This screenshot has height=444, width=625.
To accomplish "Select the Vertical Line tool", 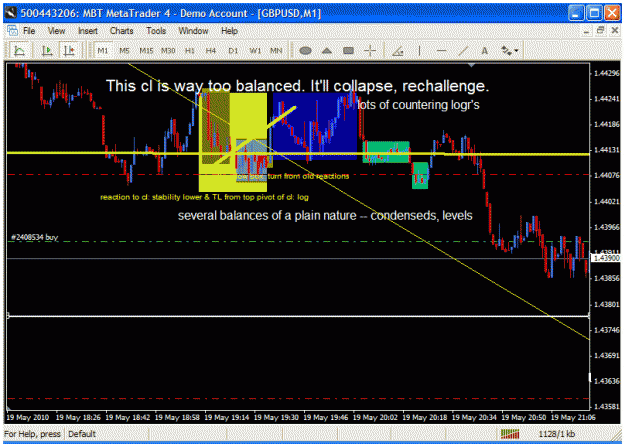I will (419, 51).
